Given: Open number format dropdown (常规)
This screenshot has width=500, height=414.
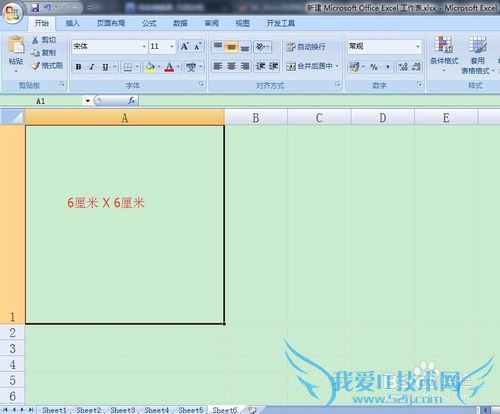Looking at the screenshot, I should (418, 47).
